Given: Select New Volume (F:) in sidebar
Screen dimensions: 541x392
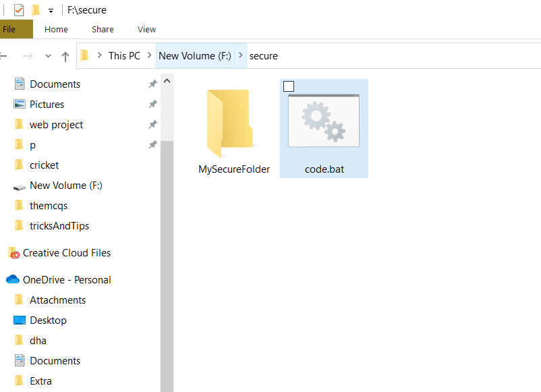Looking at the screenshot, I should pos(66,186).
